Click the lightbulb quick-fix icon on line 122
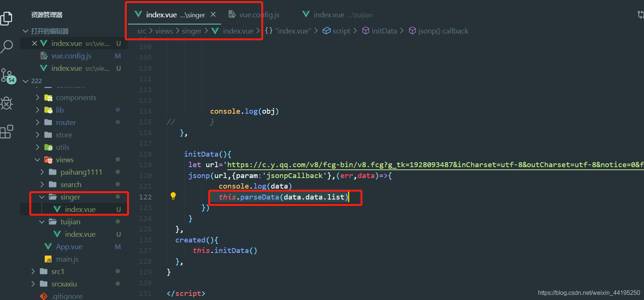The height and width of the screenshot is (300, 644). pyautogui.click(x=173, y=196)
